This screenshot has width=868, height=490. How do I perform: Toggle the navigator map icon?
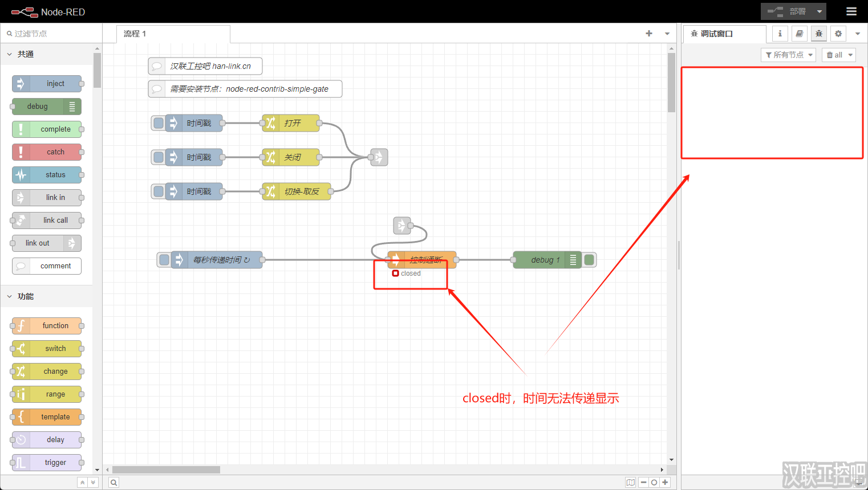[630, 483]
